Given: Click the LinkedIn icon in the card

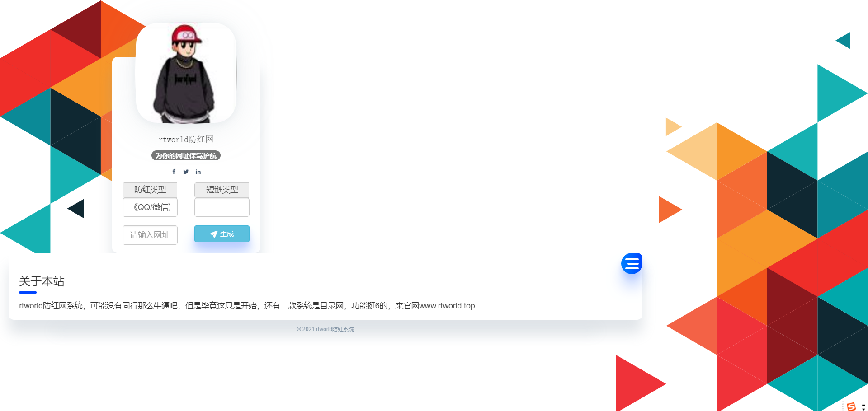Looking at the screenshot, I should tap(198, 172).
